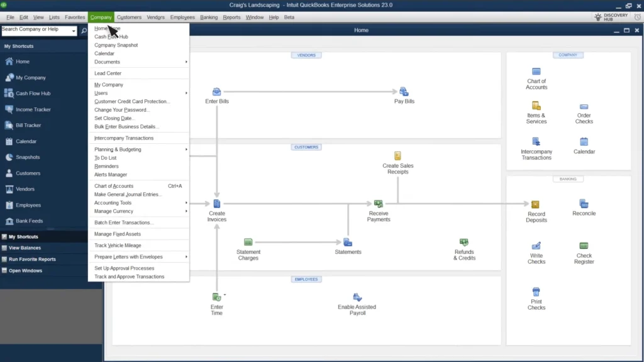Select Make General Journal Entries menu item
This screenshot has width=644, height=362.
[x=128, y=194]
